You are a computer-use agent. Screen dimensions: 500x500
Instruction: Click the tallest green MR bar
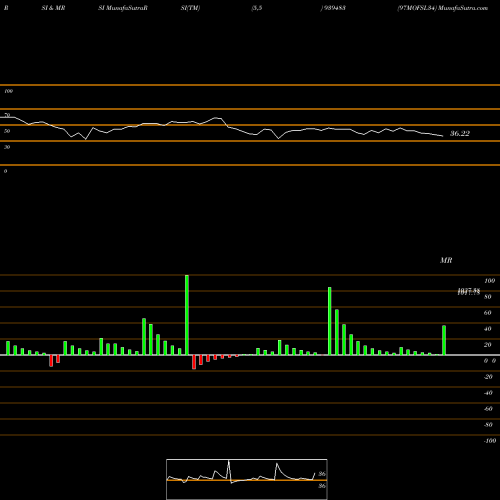[x=187, y=315]
